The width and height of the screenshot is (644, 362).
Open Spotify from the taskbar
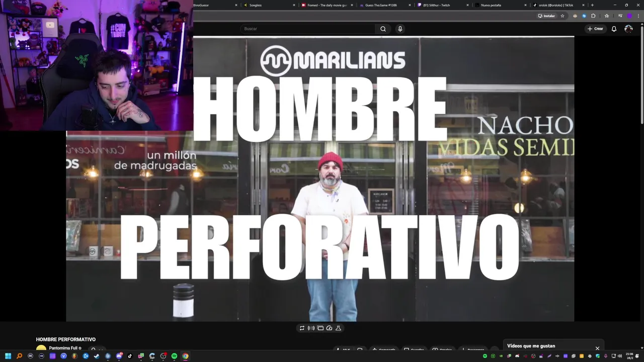174,356
